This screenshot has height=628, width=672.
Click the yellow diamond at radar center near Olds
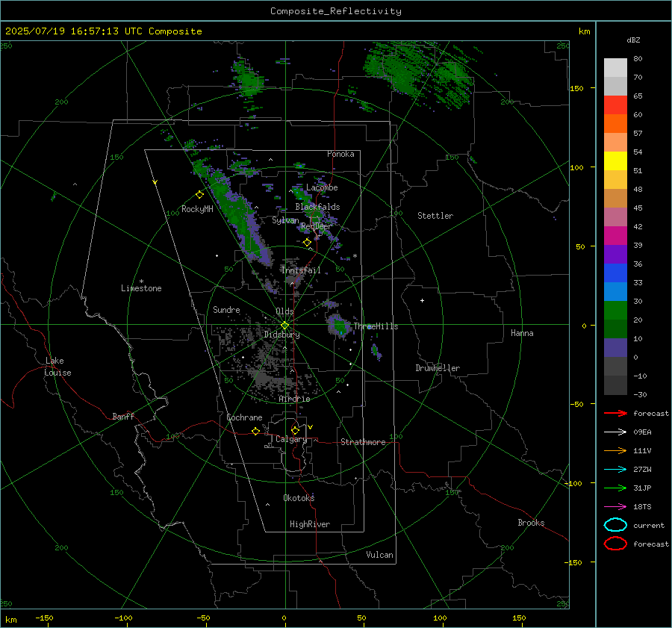(x=284, y=326)
